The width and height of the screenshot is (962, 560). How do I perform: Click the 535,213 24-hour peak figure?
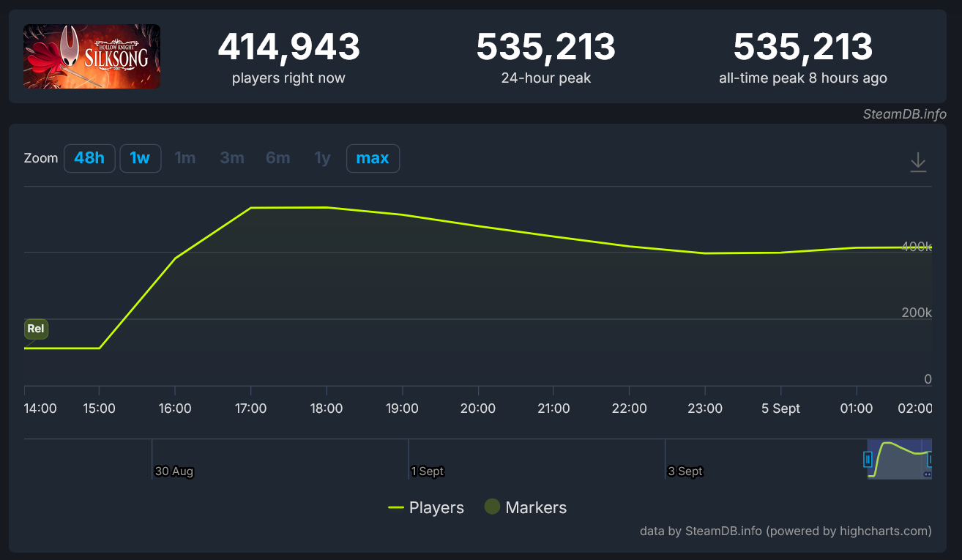click(x=545, y=47)
